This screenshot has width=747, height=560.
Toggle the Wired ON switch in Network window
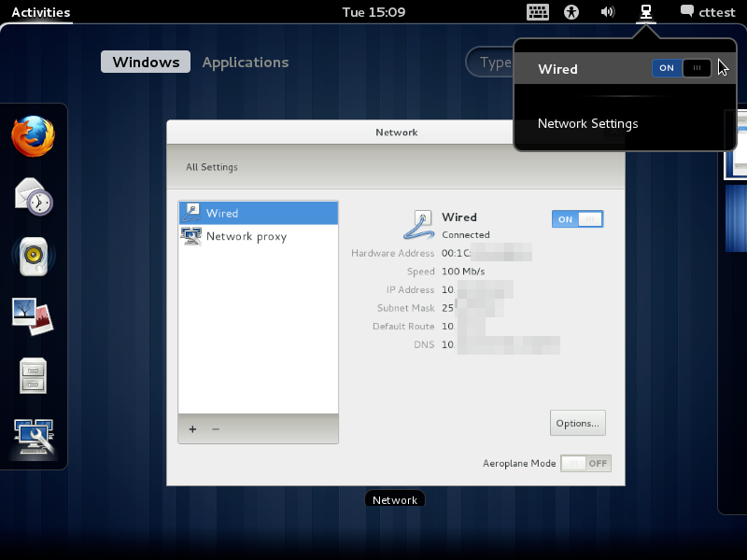577,219
